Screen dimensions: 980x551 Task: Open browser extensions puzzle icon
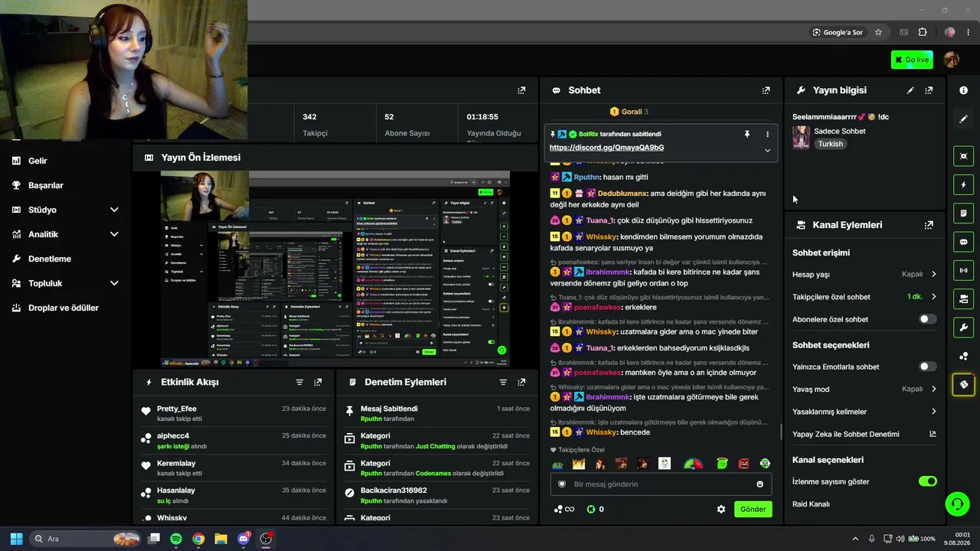(x=923, y=32)
